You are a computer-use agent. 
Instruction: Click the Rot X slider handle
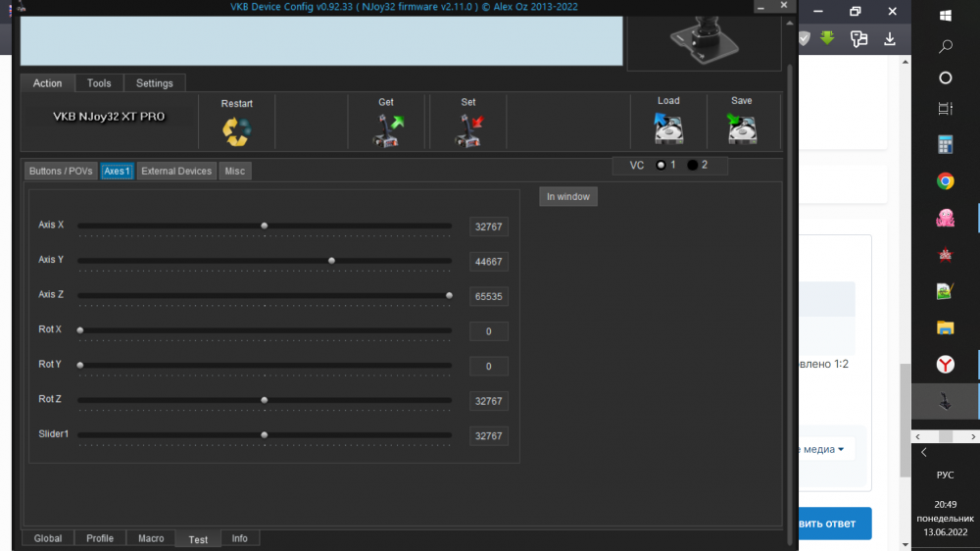coord(80,330)
